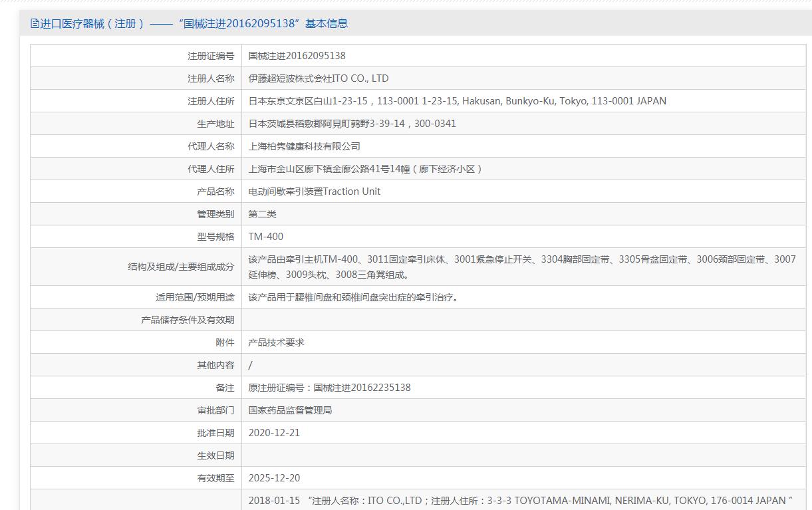
Task: Click the label 产品储存条件及有效期
Action: 188,320
